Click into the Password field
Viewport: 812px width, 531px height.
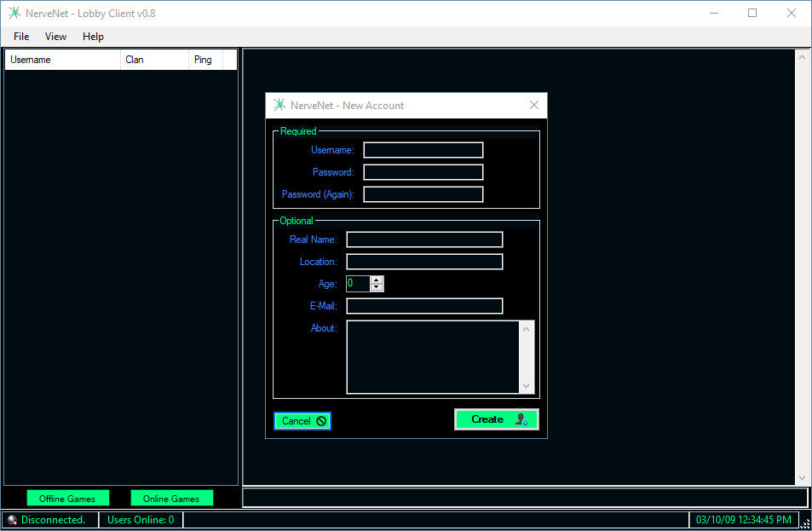click(x=423, y=172)
